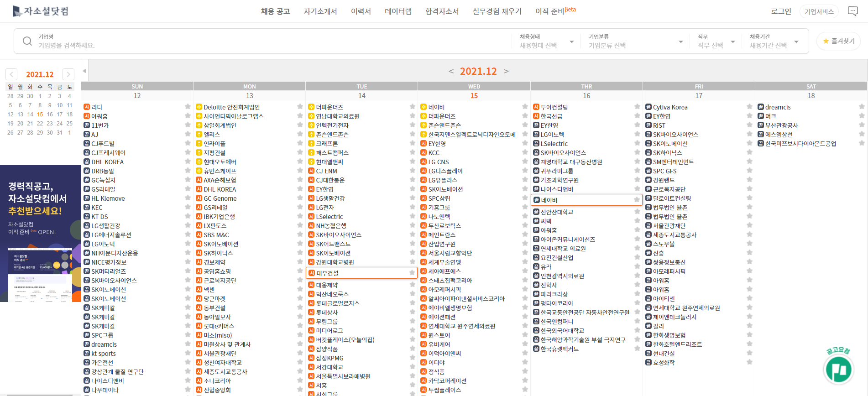Click the icon beside 리디
This screenshot has width=868, height=396.
(87, 107)
